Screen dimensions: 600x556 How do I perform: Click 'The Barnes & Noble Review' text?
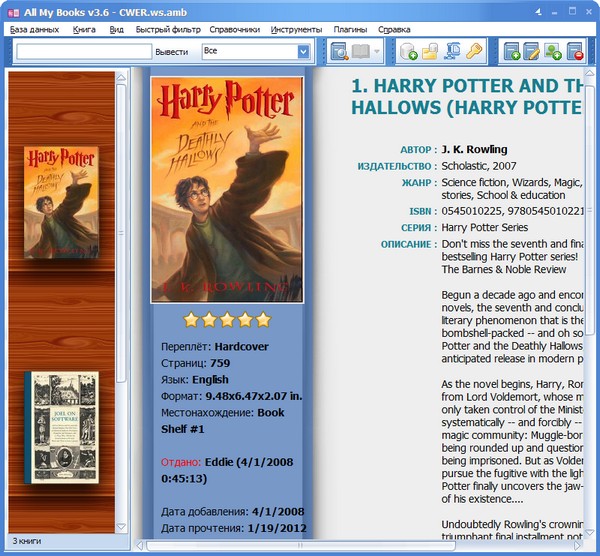click(504, 269)
